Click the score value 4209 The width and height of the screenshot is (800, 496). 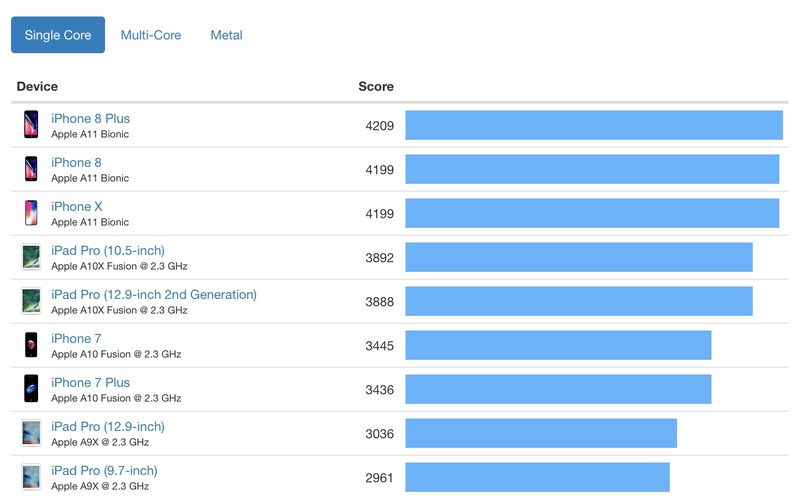(x=380, y=126)
